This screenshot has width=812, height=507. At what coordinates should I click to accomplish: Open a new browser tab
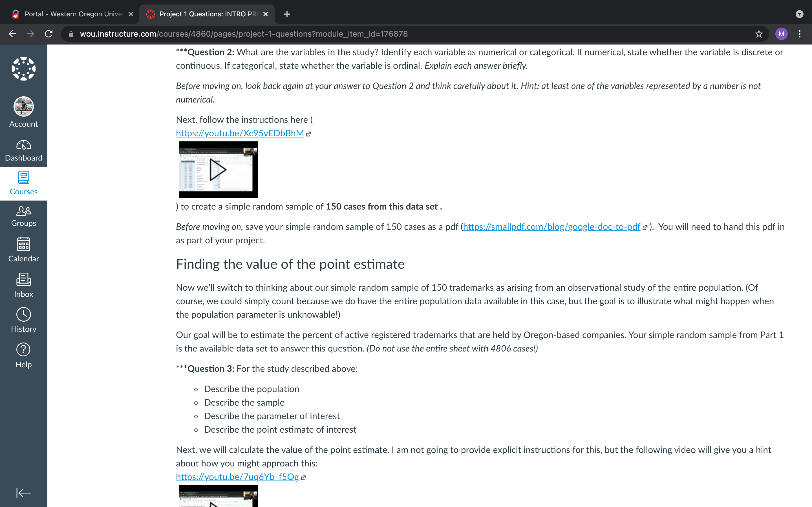pos(287,14)
